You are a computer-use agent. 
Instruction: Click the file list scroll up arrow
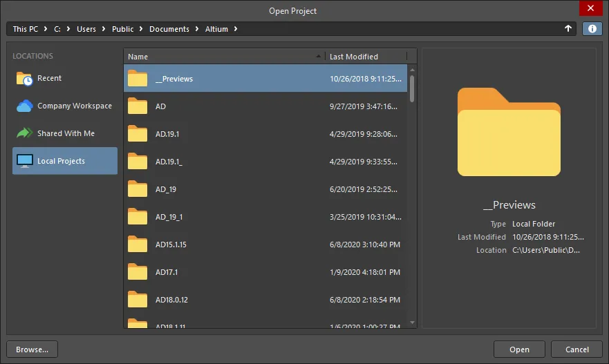tap(412, 70)
